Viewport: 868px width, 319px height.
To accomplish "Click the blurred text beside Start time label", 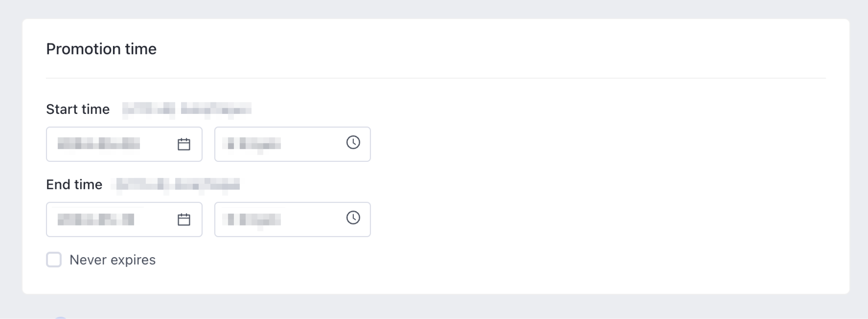I will click(x=187, y=109).
